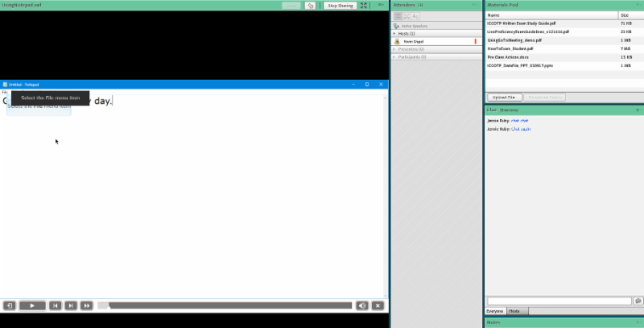Collapse the Hosts (1) group
The image size is (644, 328).
click(394, 34)
